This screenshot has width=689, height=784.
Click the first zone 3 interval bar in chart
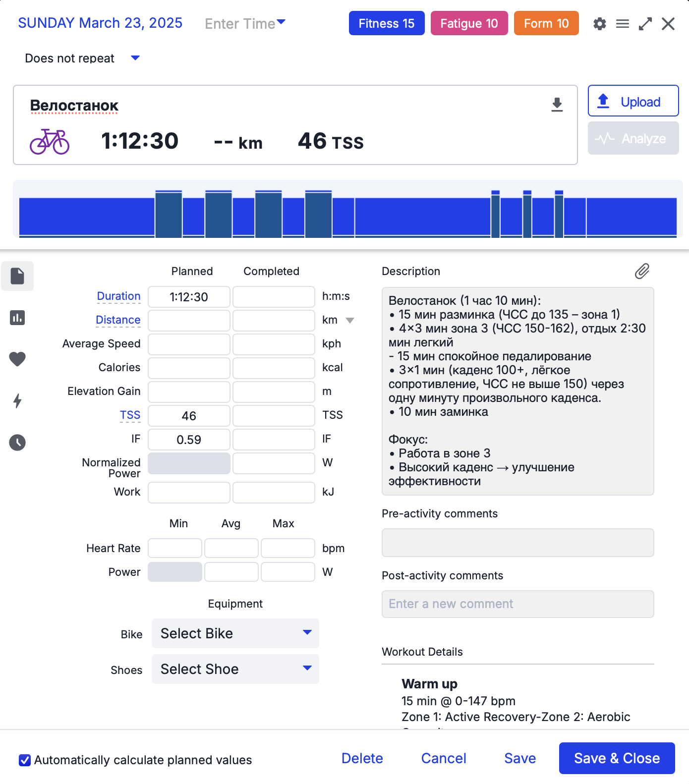[169, 214]
